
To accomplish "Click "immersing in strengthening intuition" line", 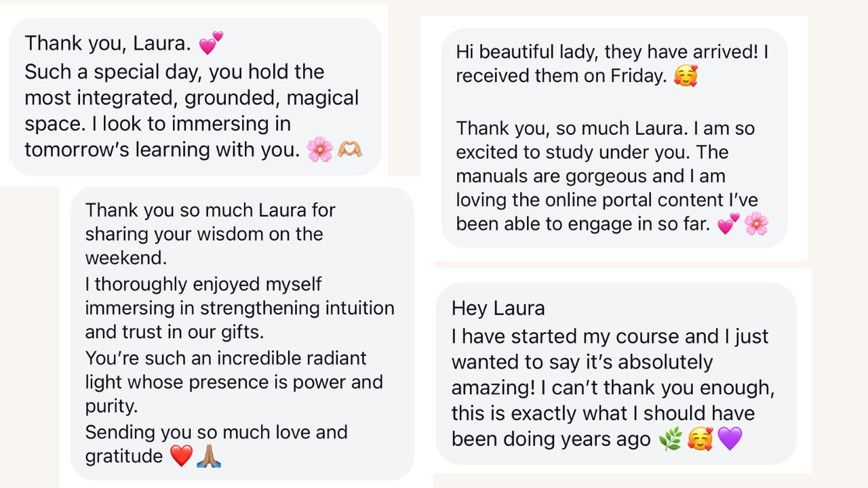I will coord(239,308).
